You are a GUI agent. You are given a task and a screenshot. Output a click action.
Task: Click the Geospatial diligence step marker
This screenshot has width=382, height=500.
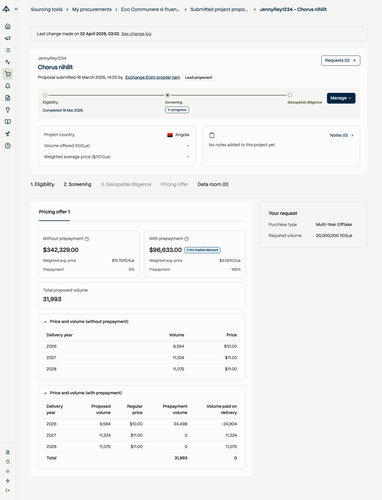pos(290,95)
